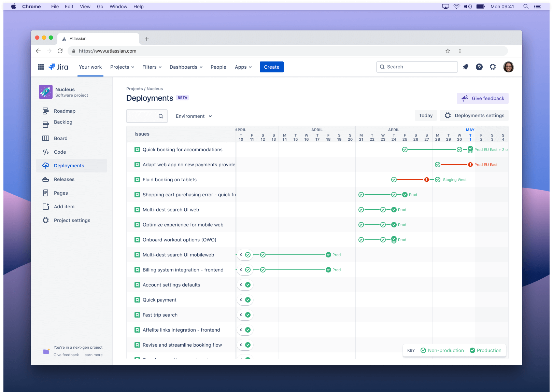Viewport: 553px width, 392px height.
Task: Click the failed deployment marker for Prod EU East
Action: point(470,165)
